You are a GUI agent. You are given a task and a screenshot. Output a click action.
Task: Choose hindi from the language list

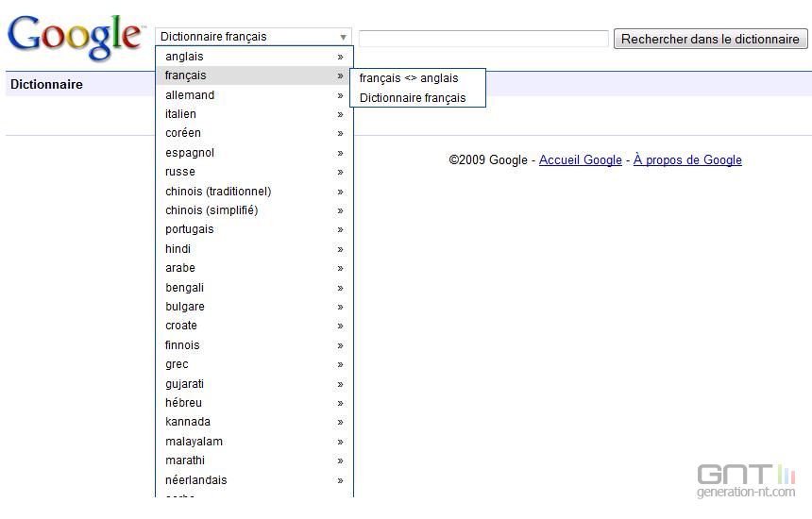click(178, 249)
